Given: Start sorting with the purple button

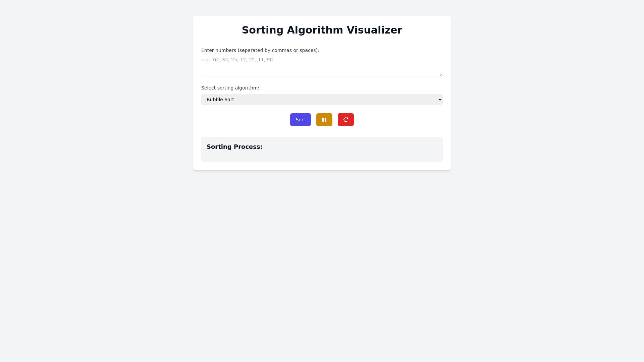Looking at the screenshot, I should click(300, 120).
